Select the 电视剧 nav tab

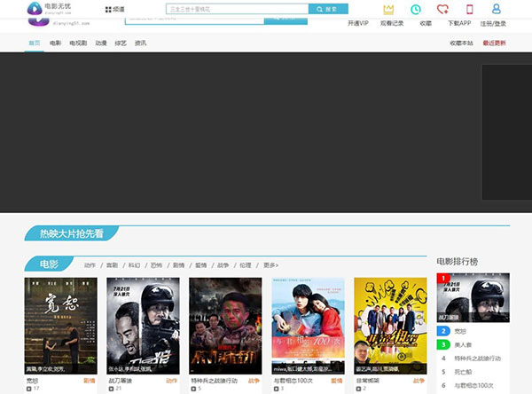pyautogui.click(x=78, y=43)
